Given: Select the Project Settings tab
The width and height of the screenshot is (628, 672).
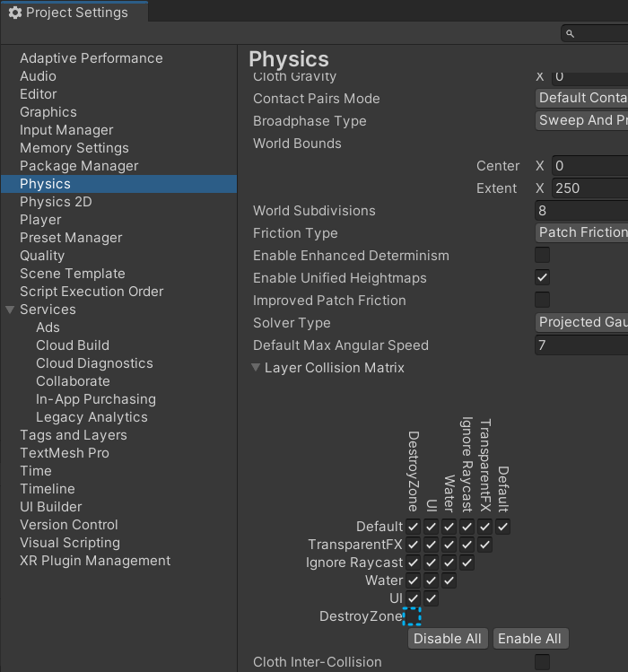Looking at the screenshot, I should click(74, 13).
